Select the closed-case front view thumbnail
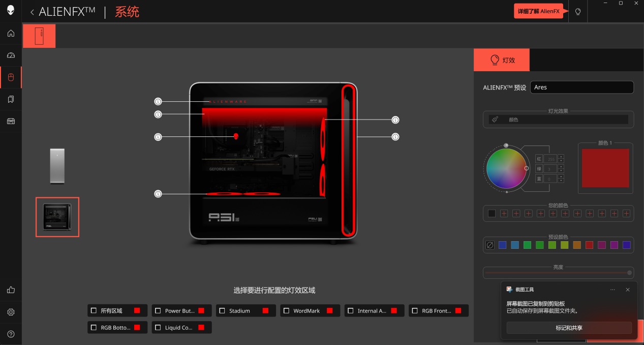Viewport: 644px width, 345px height. (x=57, y=166)
